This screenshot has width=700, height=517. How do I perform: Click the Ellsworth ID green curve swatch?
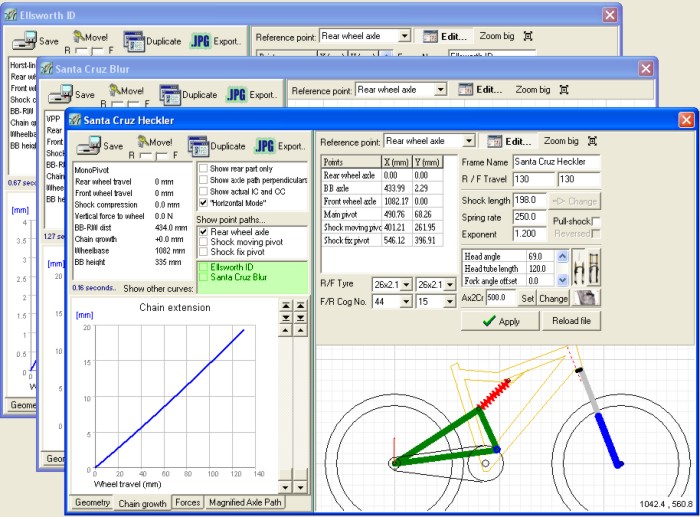204,268
